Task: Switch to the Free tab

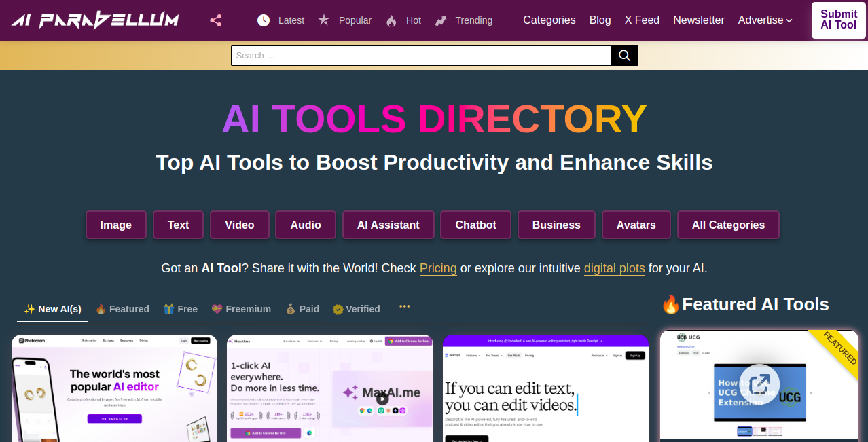Action: click(181, 309)
